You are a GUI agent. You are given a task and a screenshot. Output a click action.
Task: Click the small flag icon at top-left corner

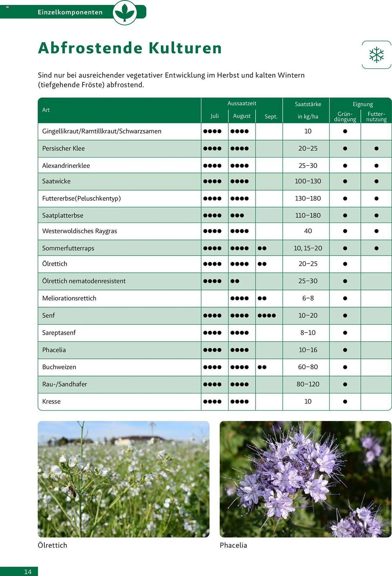(8, 7)
